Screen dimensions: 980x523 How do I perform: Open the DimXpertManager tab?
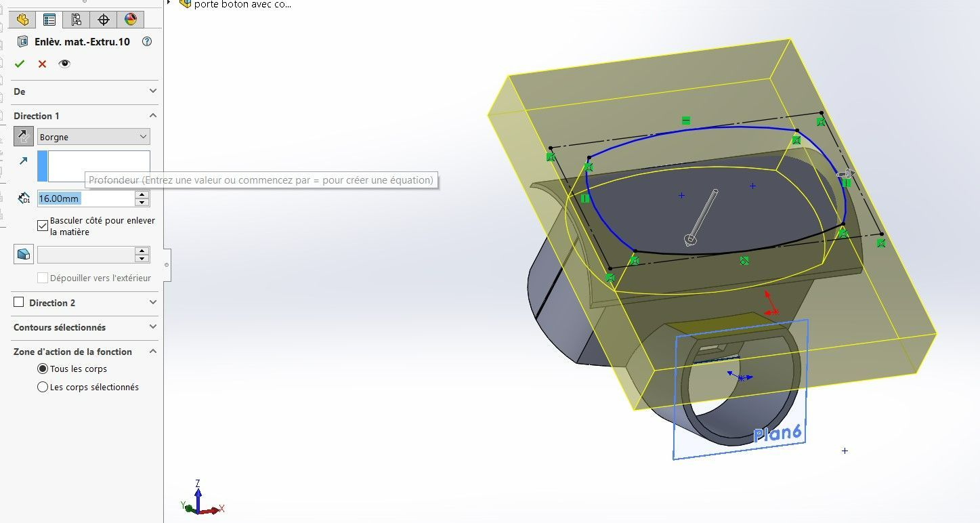[103, 20]
